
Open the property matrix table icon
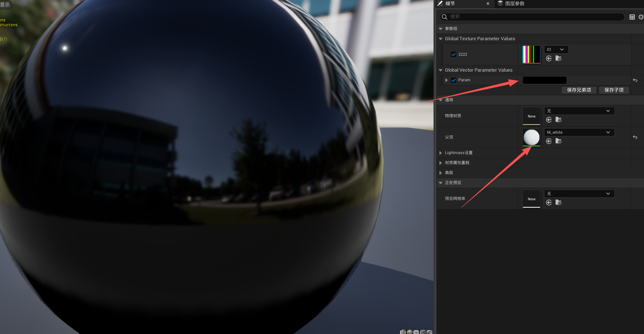[x=632, y=17]
